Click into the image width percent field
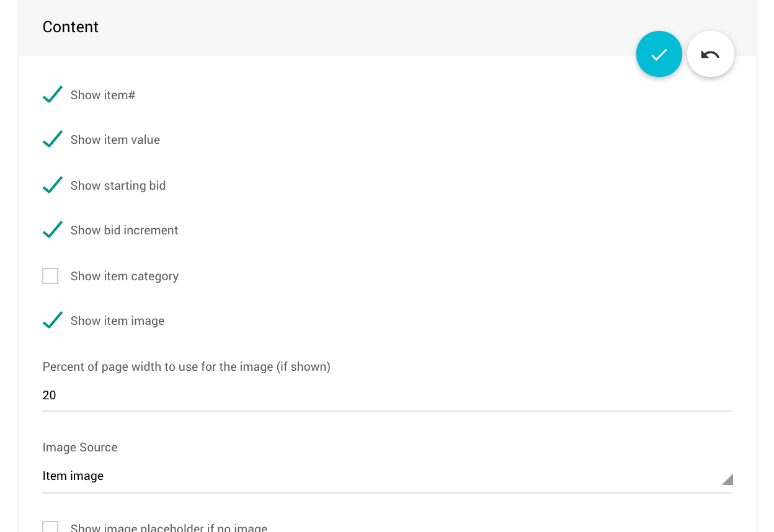This screenshot has width=774, height=532. [372, 396]
